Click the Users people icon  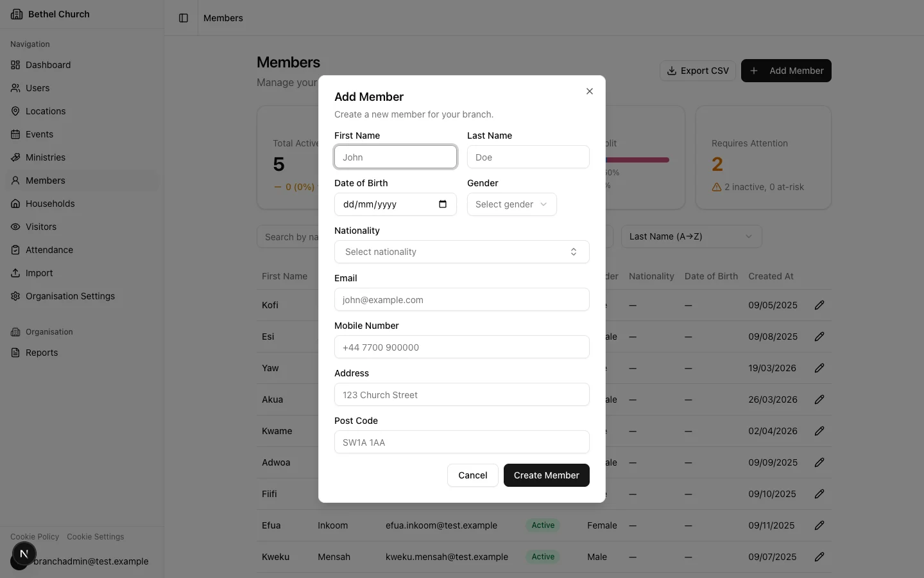(15, 88)
